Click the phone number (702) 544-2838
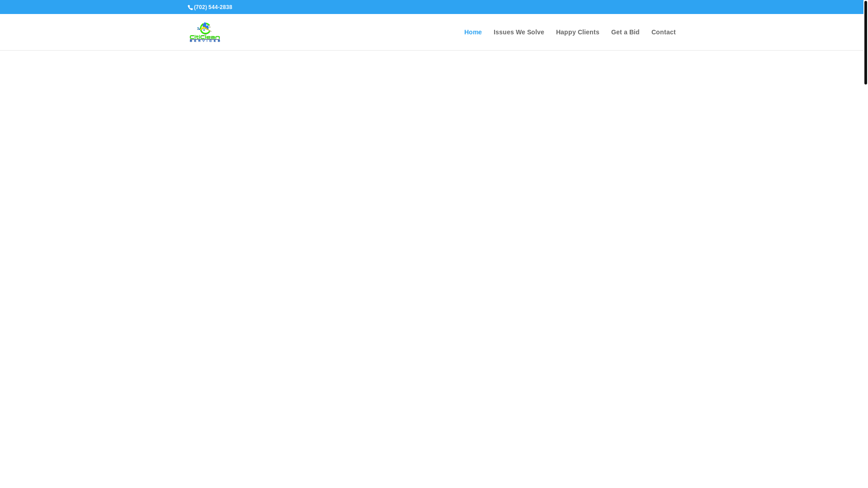This screenshot has width=868, height=488. click(x=213, y=7)
